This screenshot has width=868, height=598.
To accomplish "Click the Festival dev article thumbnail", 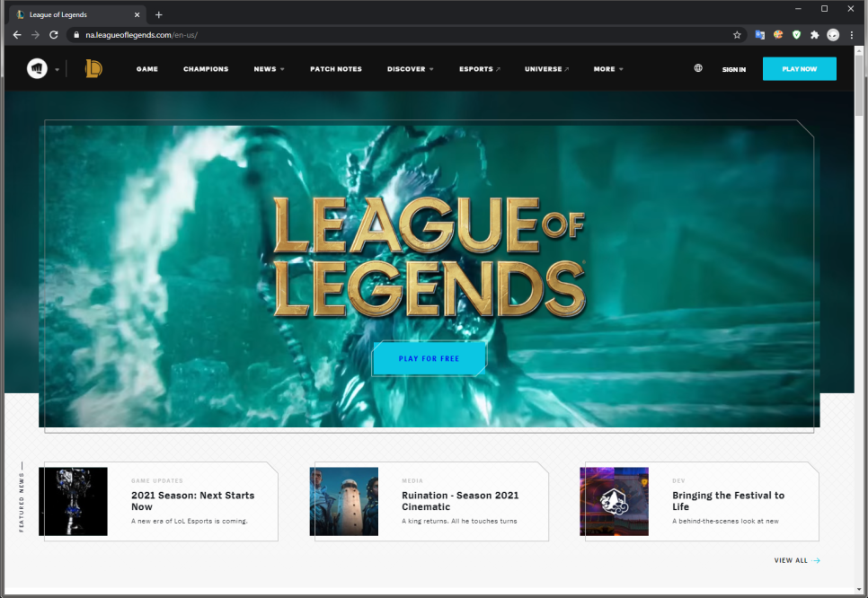I will [614, 502].
